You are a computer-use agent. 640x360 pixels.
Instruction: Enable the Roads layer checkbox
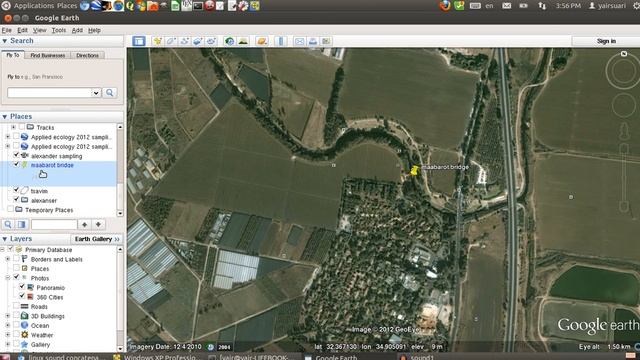point(16,306)
